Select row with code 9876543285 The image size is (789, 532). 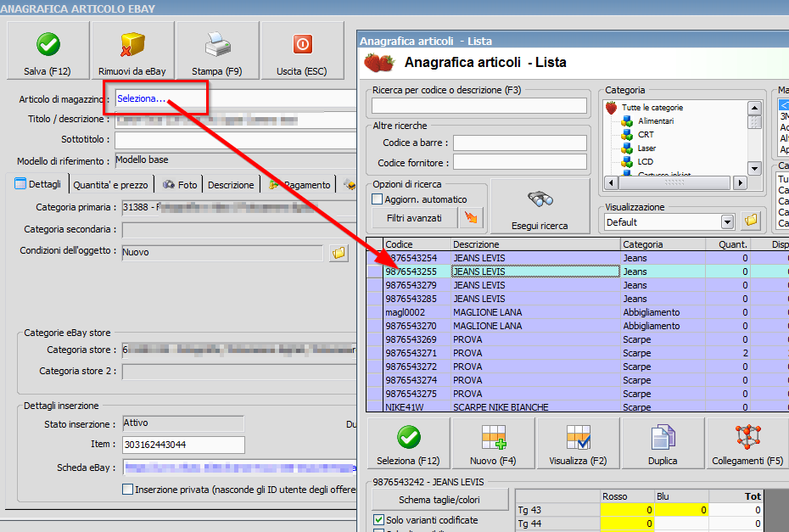pyautogui.click(x=577, y=299)
